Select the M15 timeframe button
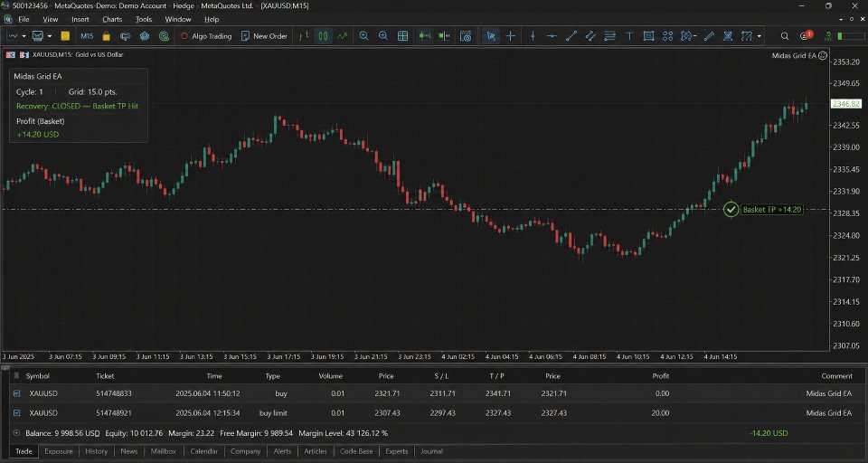 87,36
